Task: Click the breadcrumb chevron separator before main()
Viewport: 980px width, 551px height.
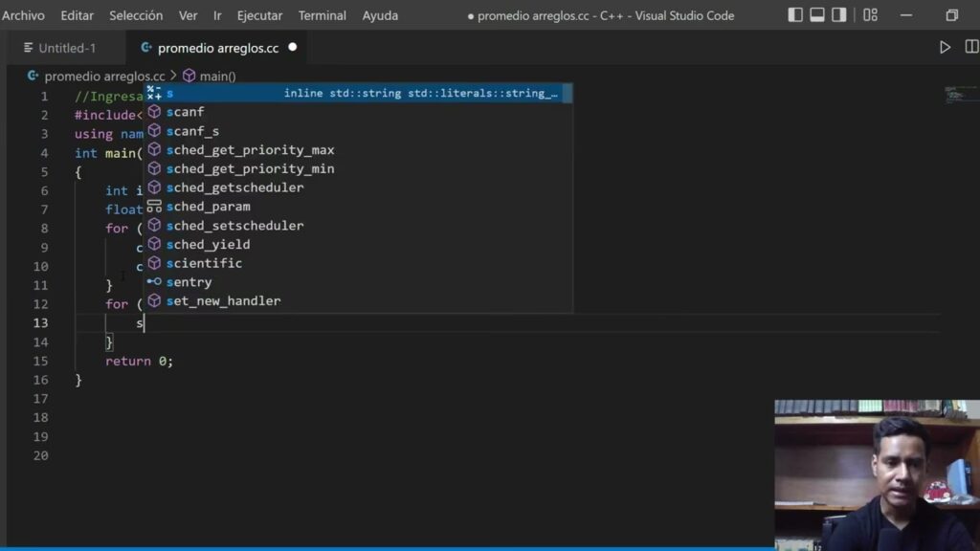Action: [174, 76]
